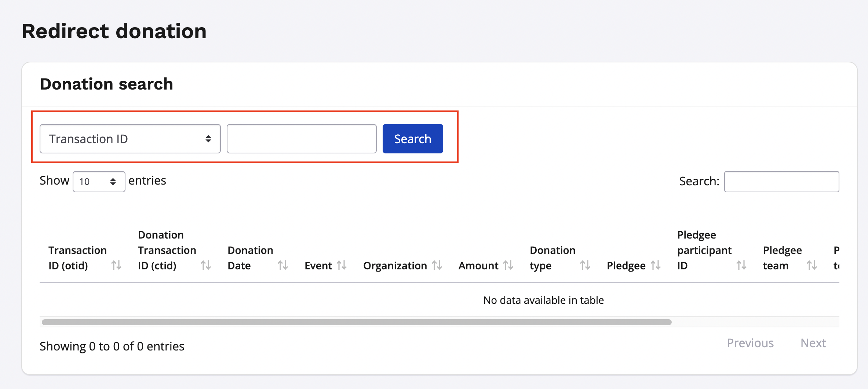Click the table filter Search input box
The height and width of the screenshot is (389, 868).
(x=781, y=182)
